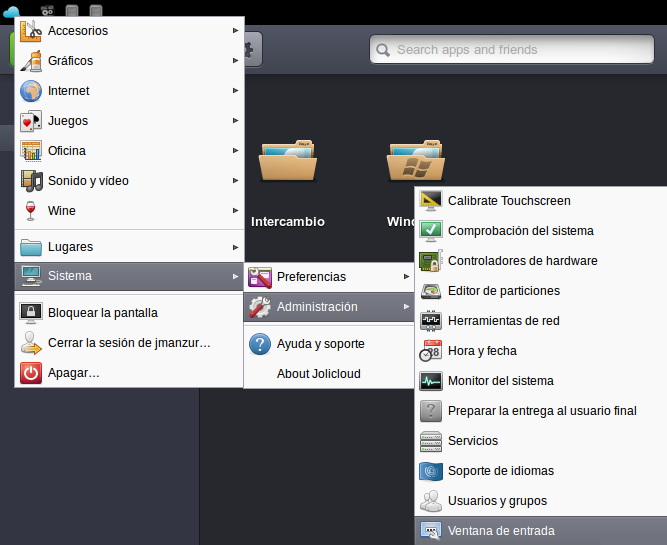This screenshot has width=667, height=545.
Task: Open Servicios menu entry
Action: (541, 441)
